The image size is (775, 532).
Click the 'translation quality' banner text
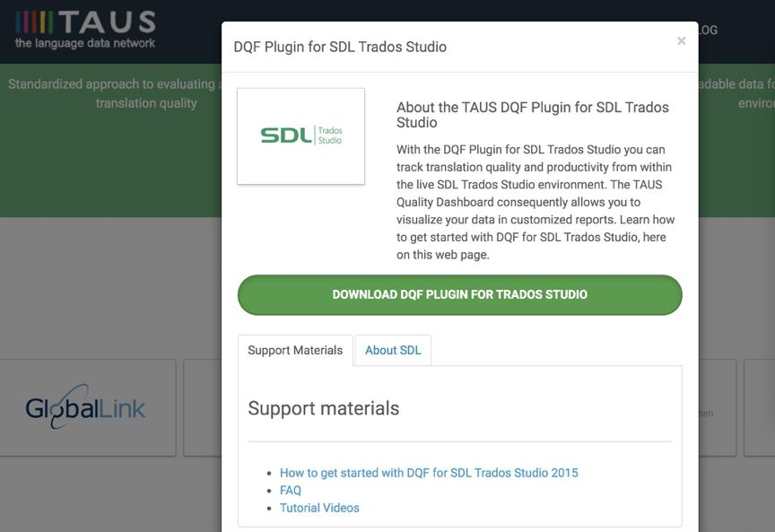point(146,103)
